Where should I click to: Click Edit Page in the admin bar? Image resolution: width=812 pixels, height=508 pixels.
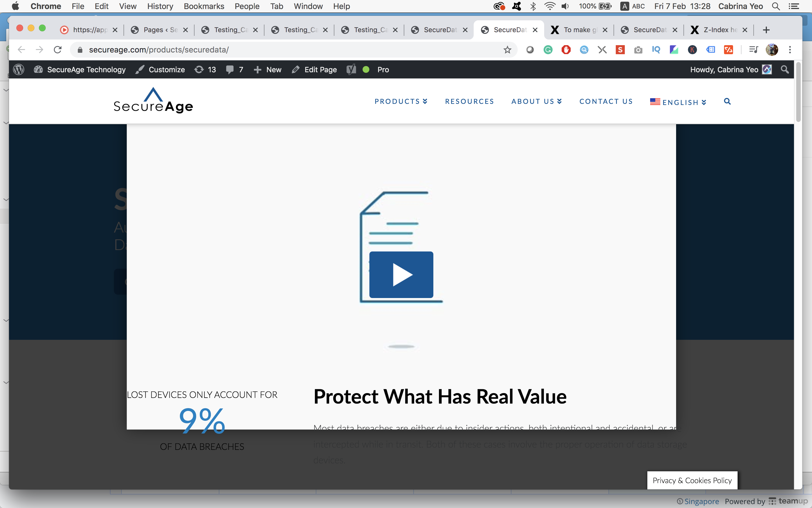[314, 69]
